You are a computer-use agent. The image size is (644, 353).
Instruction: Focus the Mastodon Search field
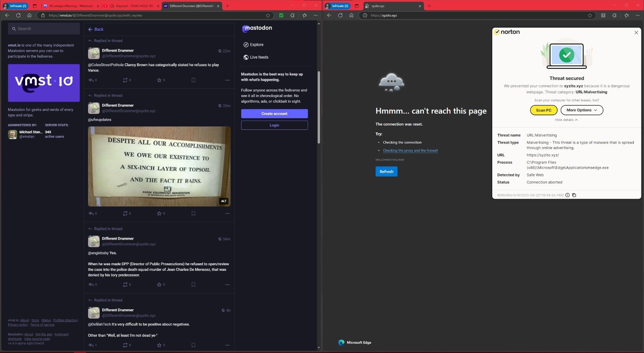click(x=44, y=29)
